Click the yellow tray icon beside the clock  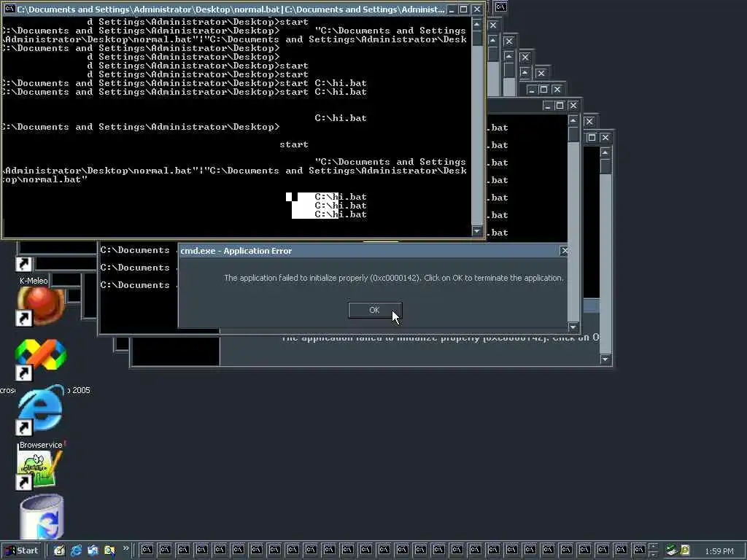tap(685, 550)
